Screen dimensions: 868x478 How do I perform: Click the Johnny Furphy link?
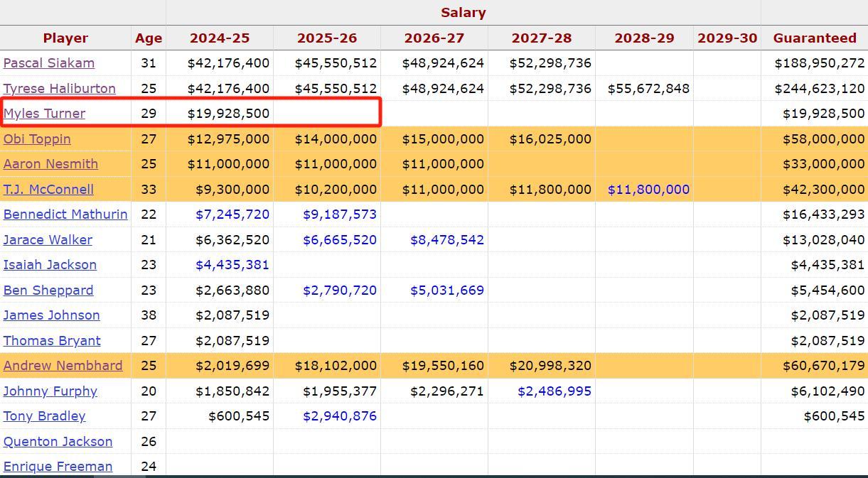[x=50, y=391]
